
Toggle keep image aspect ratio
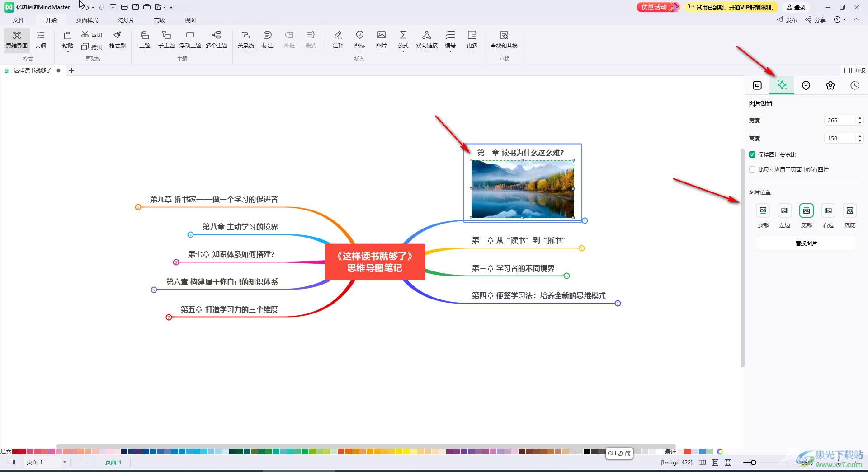(x=752, y=154)
